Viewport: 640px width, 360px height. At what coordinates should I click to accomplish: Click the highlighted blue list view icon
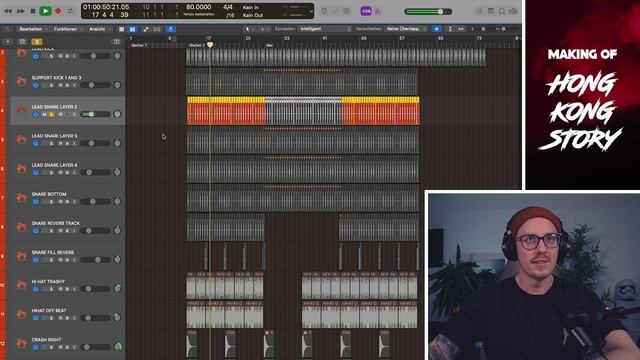tap(133, 29)
